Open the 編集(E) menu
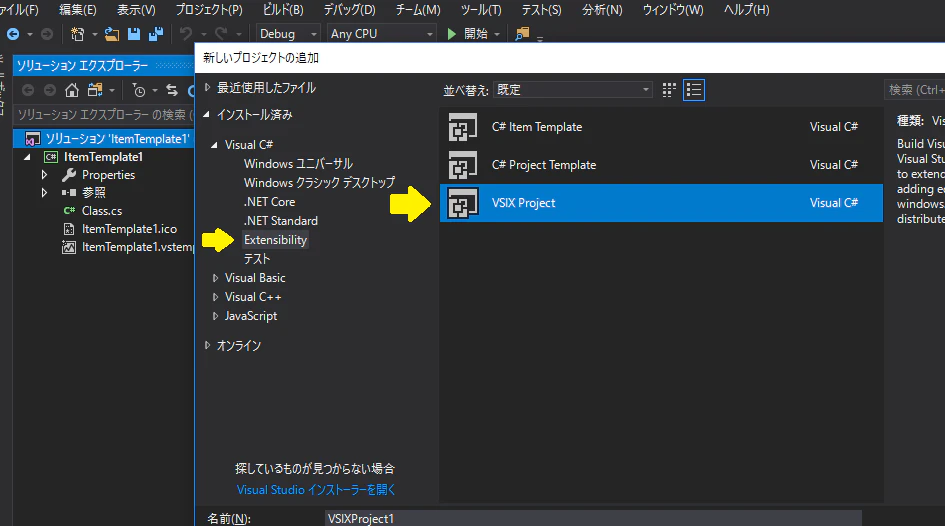This screenshot has height=526, width=945. tap(78, 10)
